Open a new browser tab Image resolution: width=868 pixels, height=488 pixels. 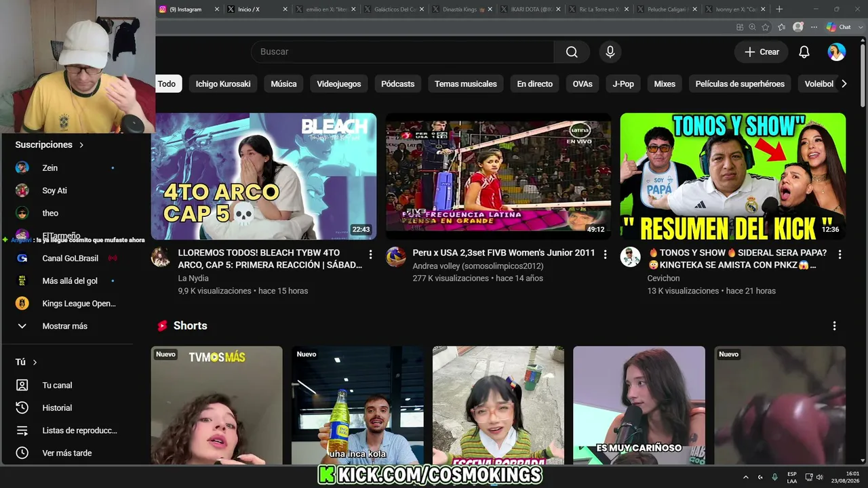(x=779, y=9)
